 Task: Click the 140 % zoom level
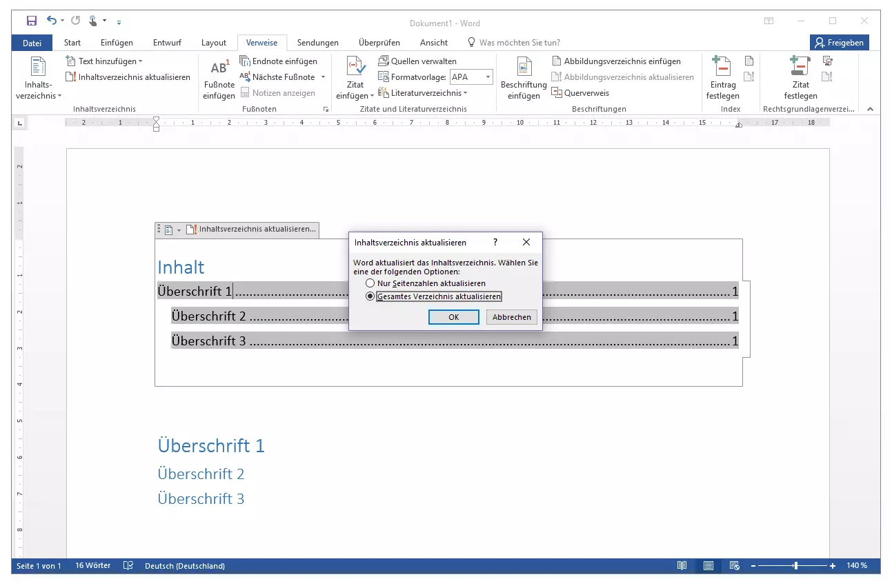tap(857, 566)
